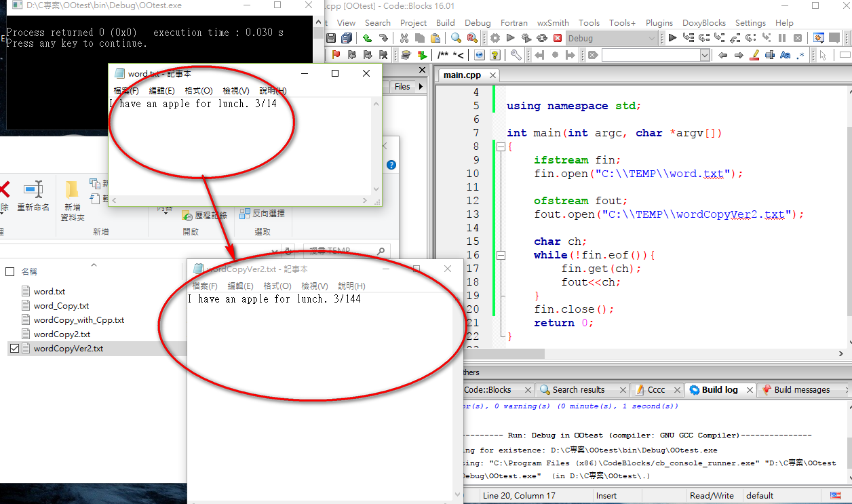Click the Build and run icon
This screenshot has height=504, width=852.
click(526, 38)
